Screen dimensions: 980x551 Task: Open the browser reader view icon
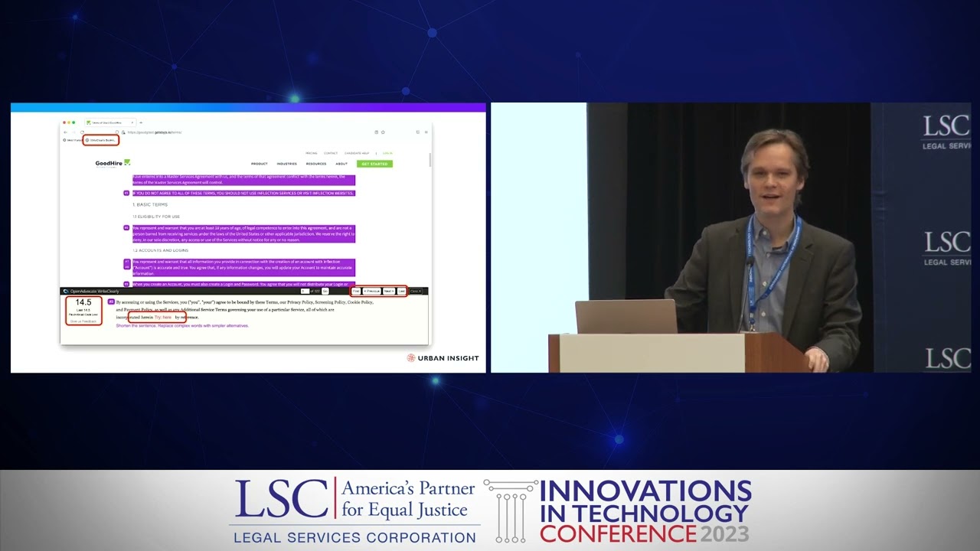[376, 132]
